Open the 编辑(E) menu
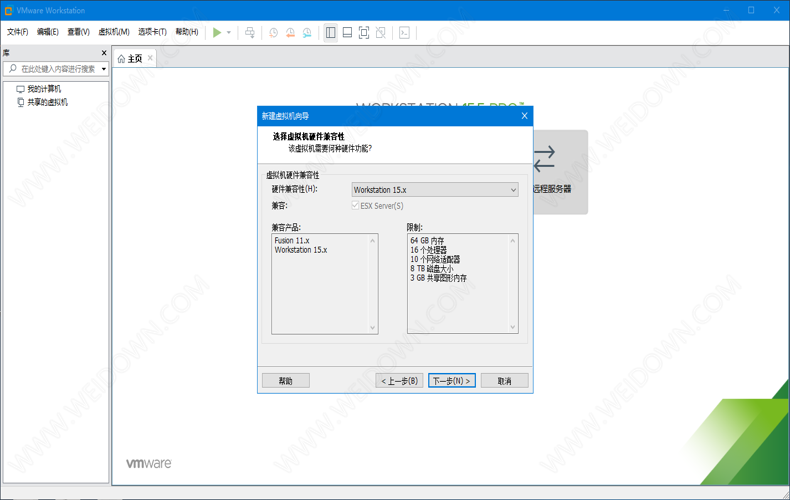This screenshot has width=790, height=500. coord(48,32)
